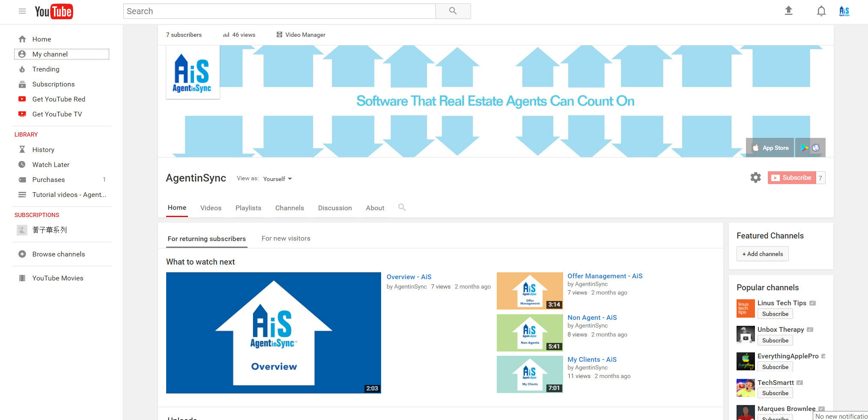Click the Linus Tech Tips channel avatar

click(746, 308)
